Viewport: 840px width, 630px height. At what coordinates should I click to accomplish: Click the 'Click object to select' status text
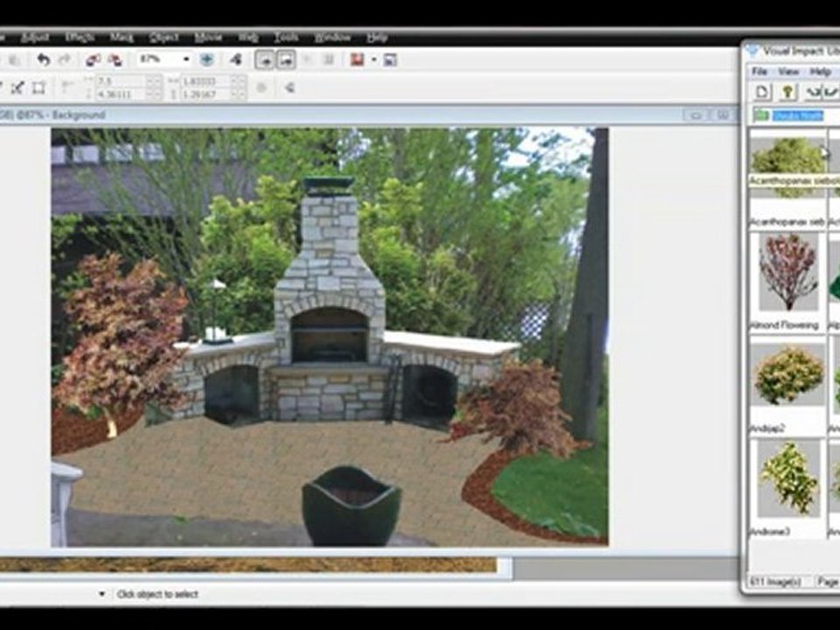click(x=157, y=594)
